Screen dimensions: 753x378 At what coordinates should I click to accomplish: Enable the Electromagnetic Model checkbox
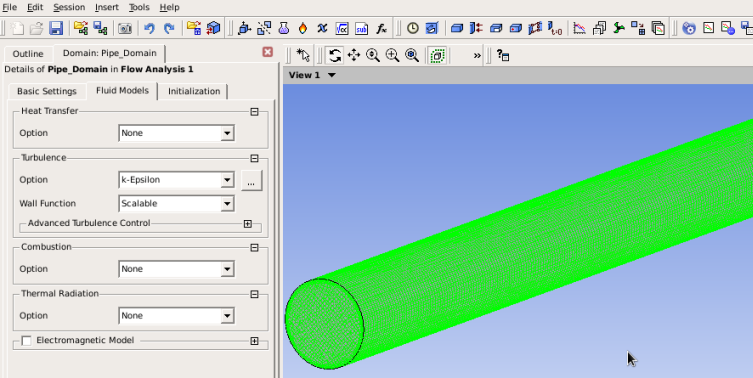[26, 341]
